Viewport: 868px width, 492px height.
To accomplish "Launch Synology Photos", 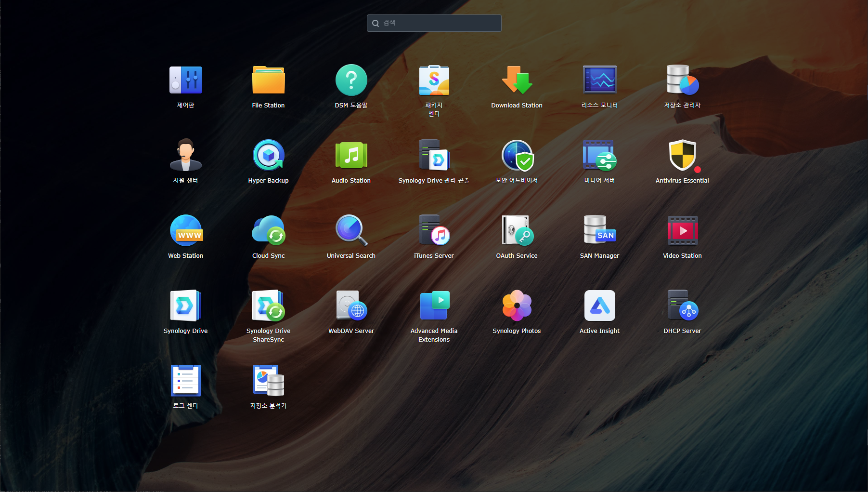I will pos(517,306).
